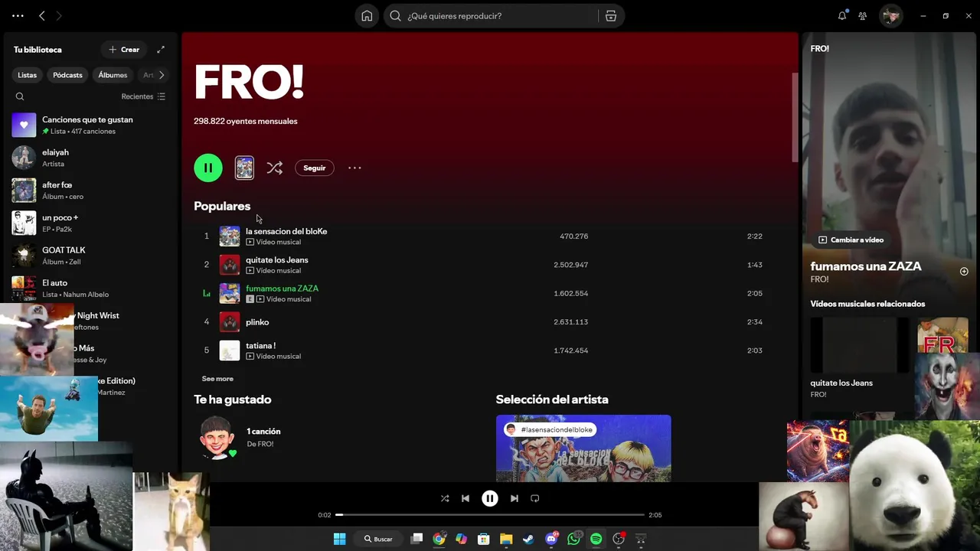Toggle shuffle in the bottom player

(445, 498)
